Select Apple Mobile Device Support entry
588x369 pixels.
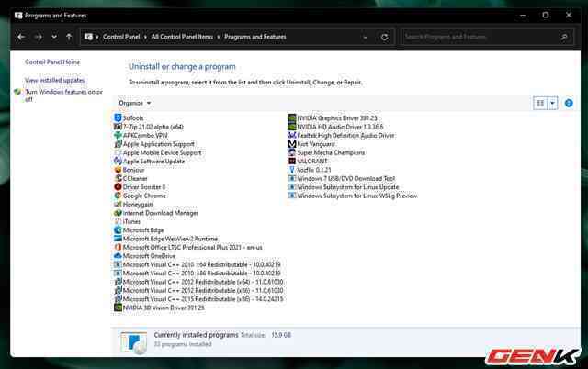157,152
